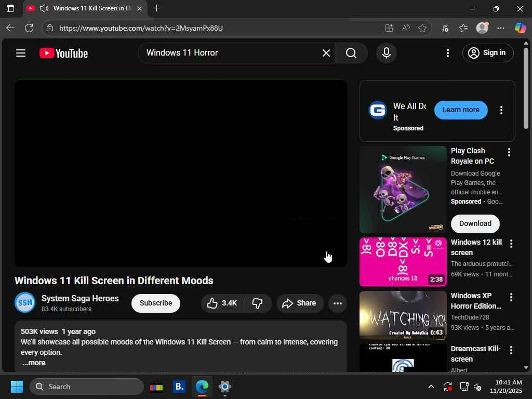Open Windows XP Horror Edition thumbnail
Viewport: 532px width, 399px height.
coord(403,315)
